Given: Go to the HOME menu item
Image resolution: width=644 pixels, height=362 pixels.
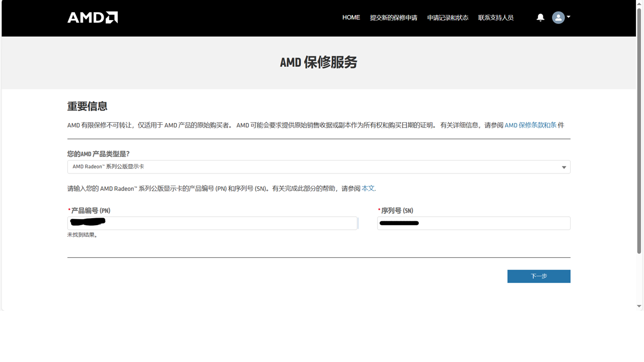Looking at the screenshot, I should (x=351, y=18).
